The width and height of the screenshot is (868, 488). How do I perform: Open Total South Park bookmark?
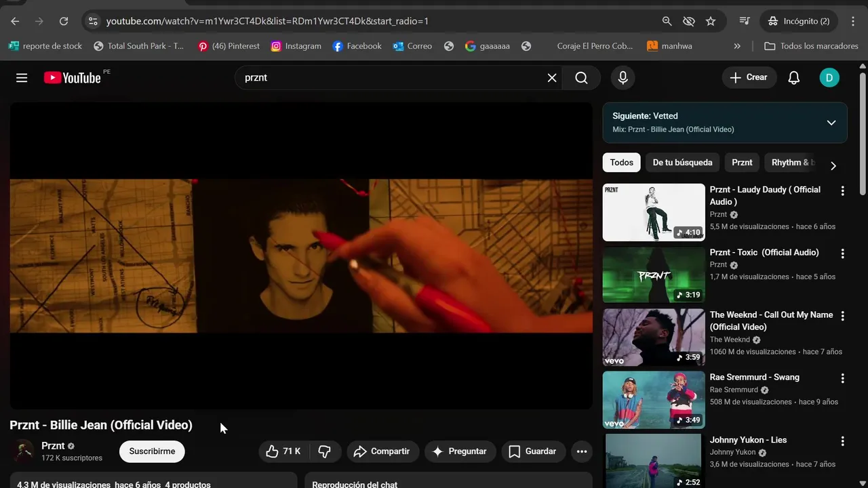[x=138, y=46]
